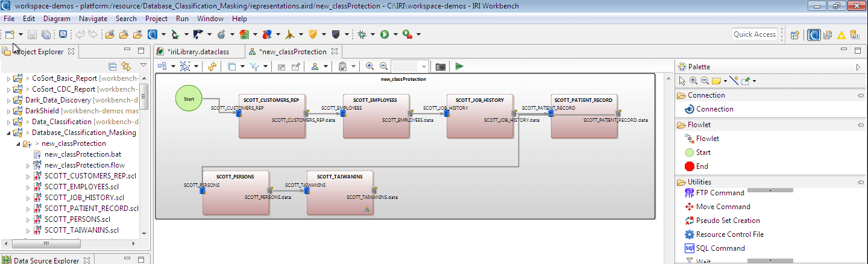The height and width of the screenshot is (264, 868).
Task: Click the yellow shield toolbar icon
Action: 313,34
